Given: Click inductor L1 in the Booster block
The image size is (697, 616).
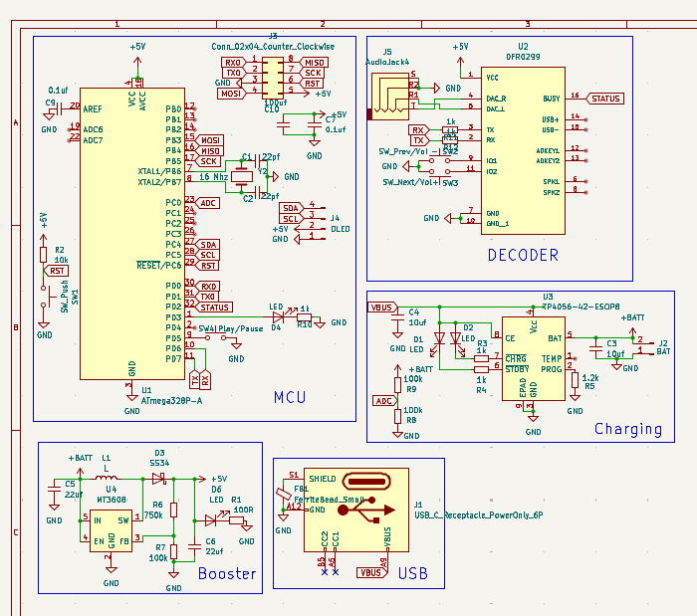Looking at the screenshot, I should click(x=108, y=477).
